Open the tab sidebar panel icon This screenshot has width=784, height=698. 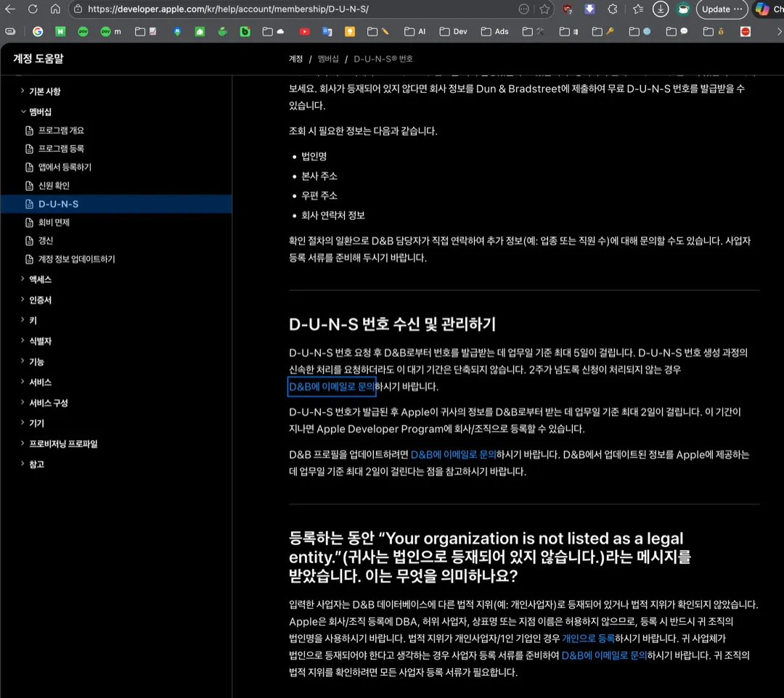[10, 32]
